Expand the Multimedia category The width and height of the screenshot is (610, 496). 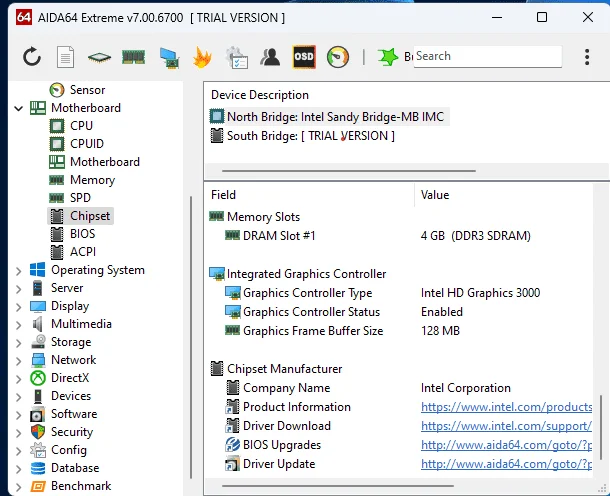(x=18, y=324)
